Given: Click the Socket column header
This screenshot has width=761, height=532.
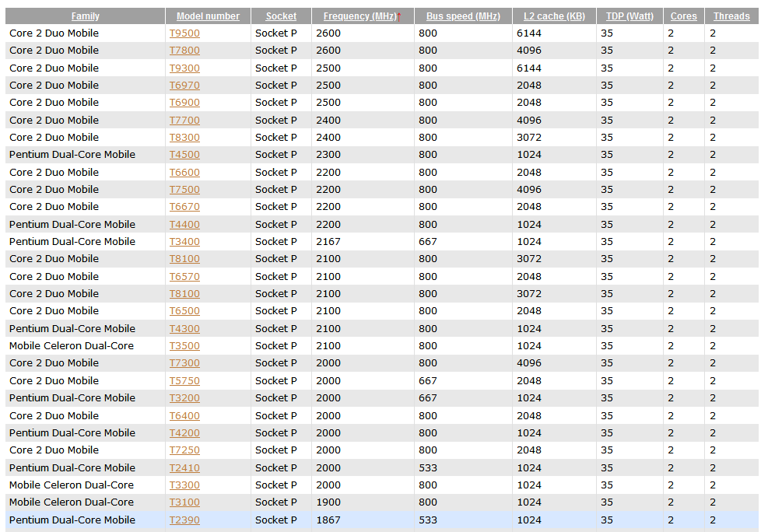Looking at the screenshot, I should pos(281,16).
